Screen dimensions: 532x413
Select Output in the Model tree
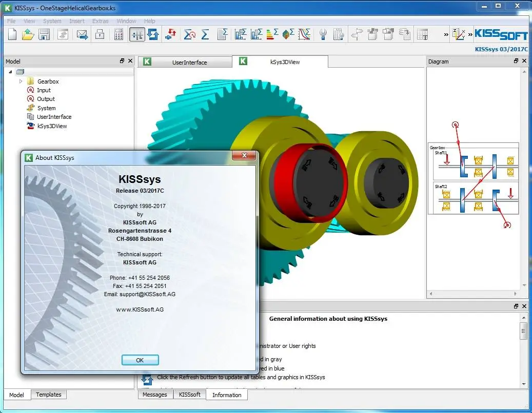click(46, 99)
